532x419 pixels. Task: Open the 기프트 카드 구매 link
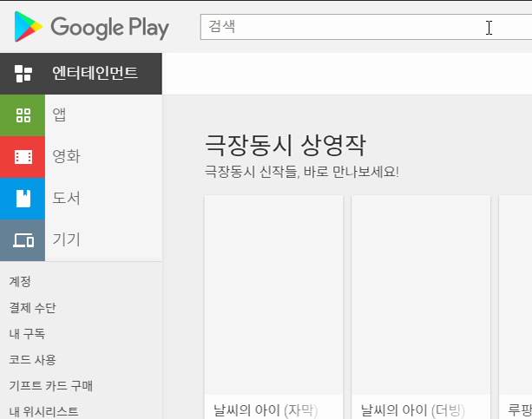click(x=51, y=386)
